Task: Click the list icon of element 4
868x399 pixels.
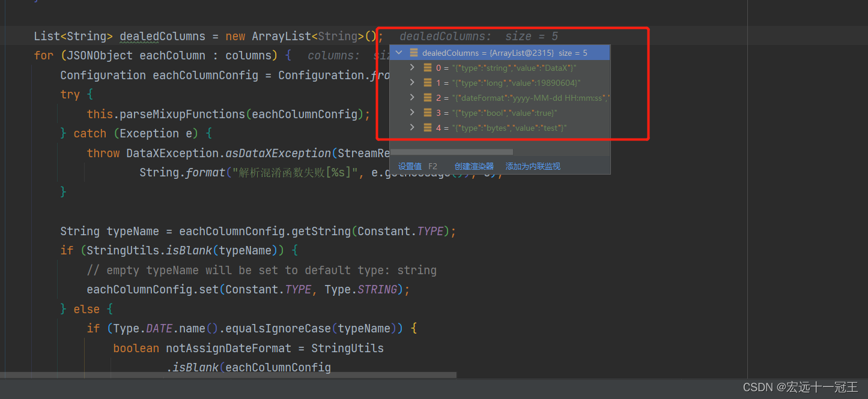Action: pos(428,128)
